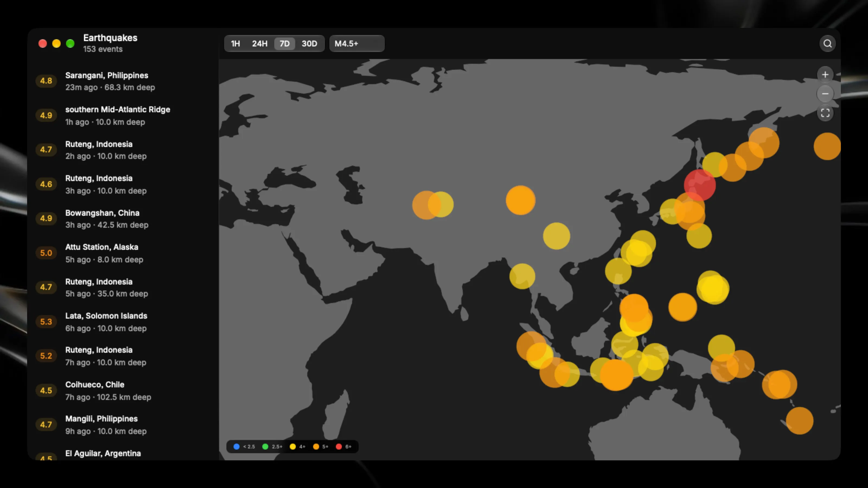
Task: Click the yellow 4+ legend swatch
Action: coord(293,447)
